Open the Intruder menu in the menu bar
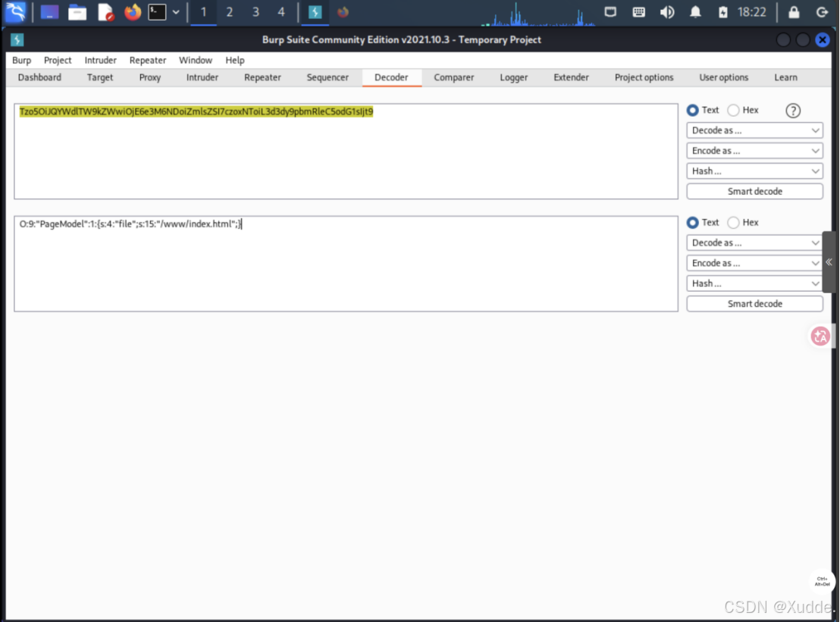The width and height of the screenshot is (840, 622). click(100, 60)
